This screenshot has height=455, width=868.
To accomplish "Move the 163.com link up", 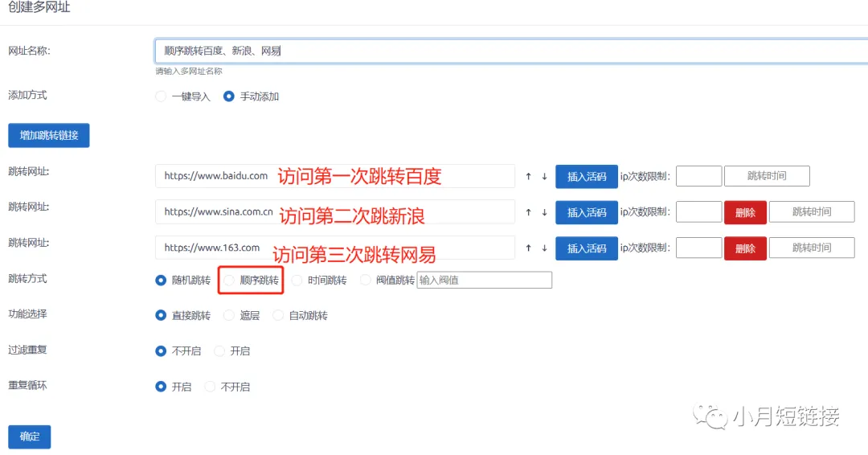I will [528, 248].
